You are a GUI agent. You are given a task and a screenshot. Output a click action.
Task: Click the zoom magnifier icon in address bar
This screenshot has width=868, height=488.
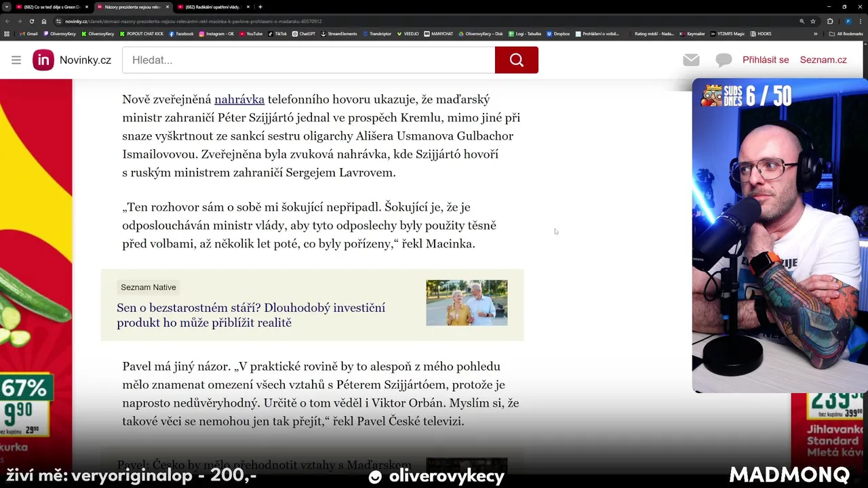[x=802, y=21]
